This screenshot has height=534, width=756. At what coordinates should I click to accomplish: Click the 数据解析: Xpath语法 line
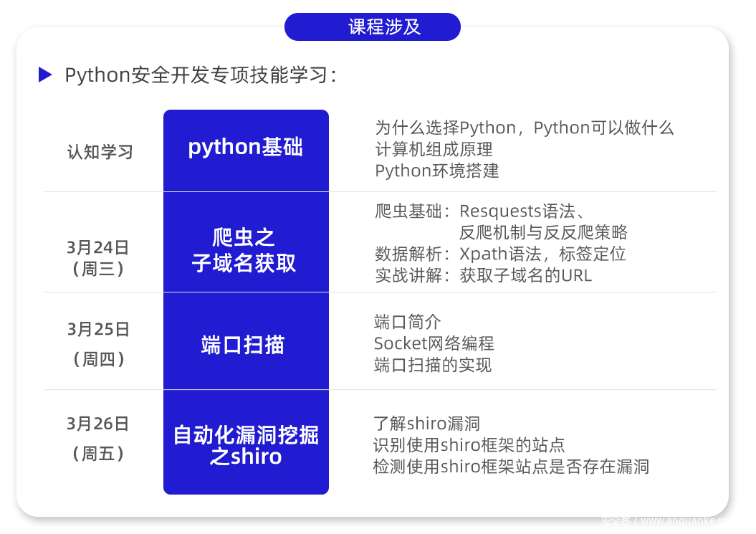500,254
